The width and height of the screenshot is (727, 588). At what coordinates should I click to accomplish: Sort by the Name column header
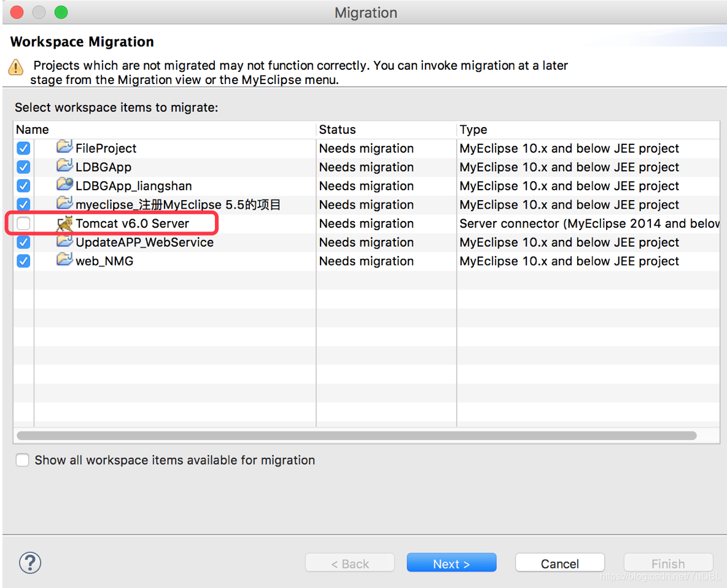(165, 130)
